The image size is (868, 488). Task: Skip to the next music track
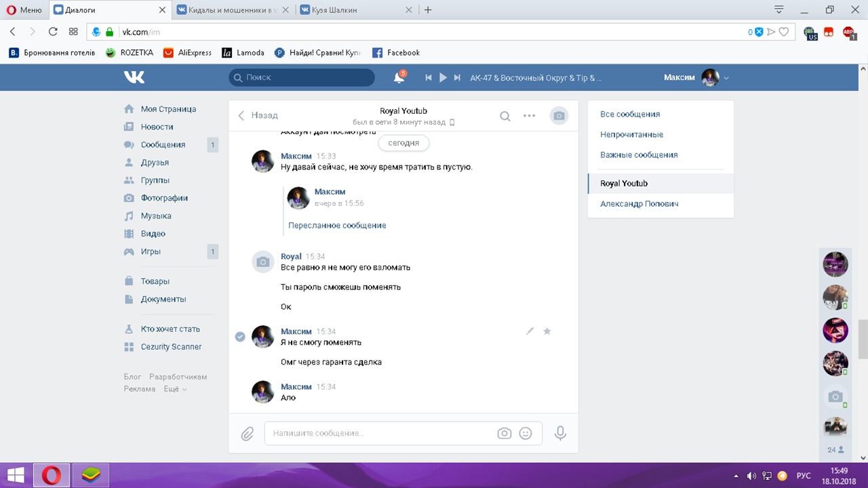click(x=458, y=78)
